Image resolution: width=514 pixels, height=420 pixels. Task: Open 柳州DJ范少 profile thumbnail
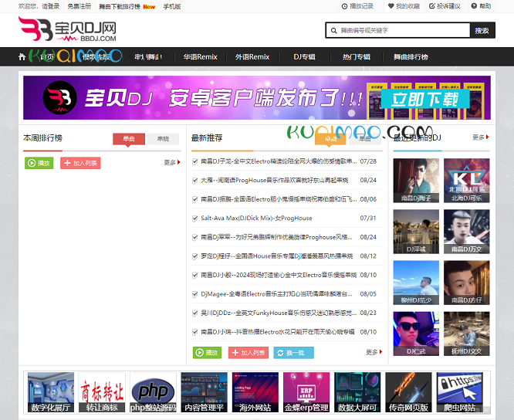[x=416, y=283]
